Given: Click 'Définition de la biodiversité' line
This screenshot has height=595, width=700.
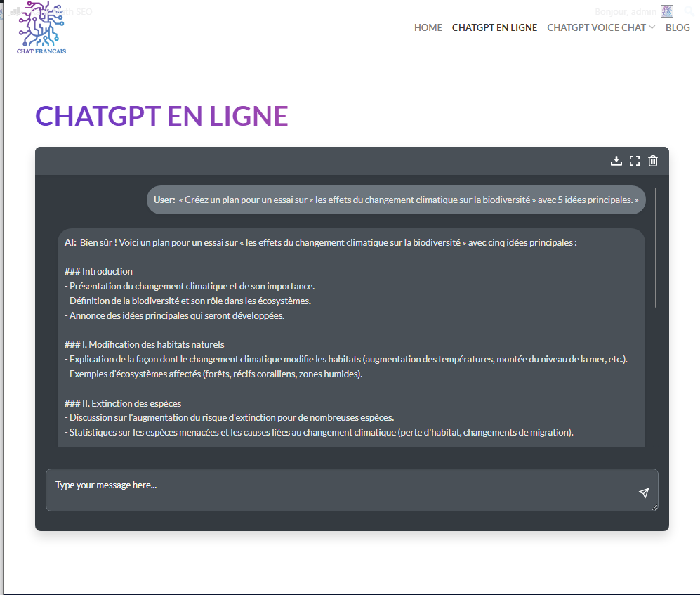Looking at the screenshot, I should (x=187, y=301).
